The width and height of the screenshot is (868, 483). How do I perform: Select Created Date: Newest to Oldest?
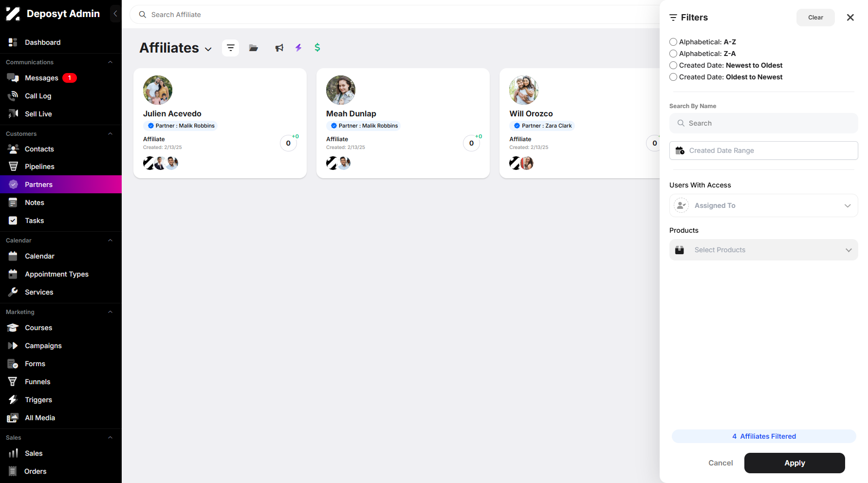(673, 65)
